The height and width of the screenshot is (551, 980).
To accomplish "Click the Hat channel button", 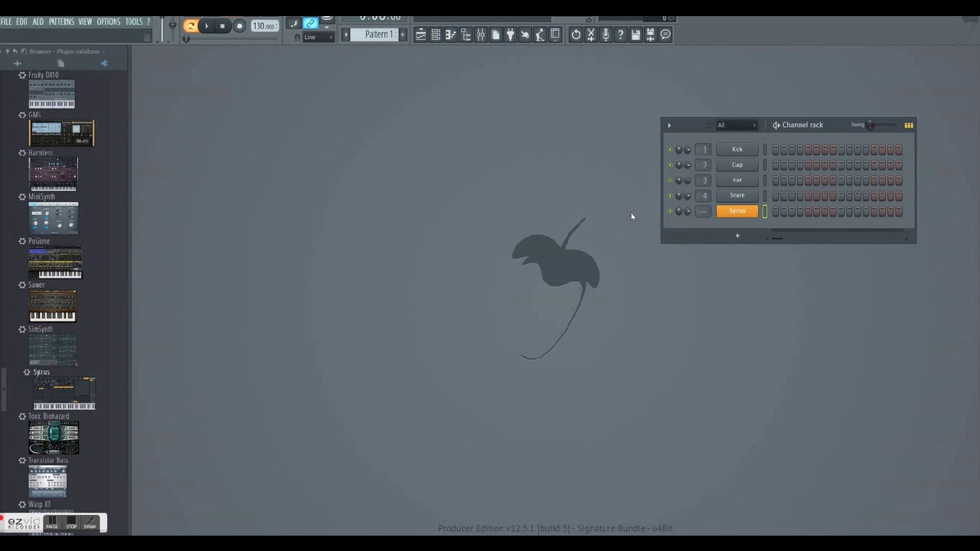I will pos(737,180).
